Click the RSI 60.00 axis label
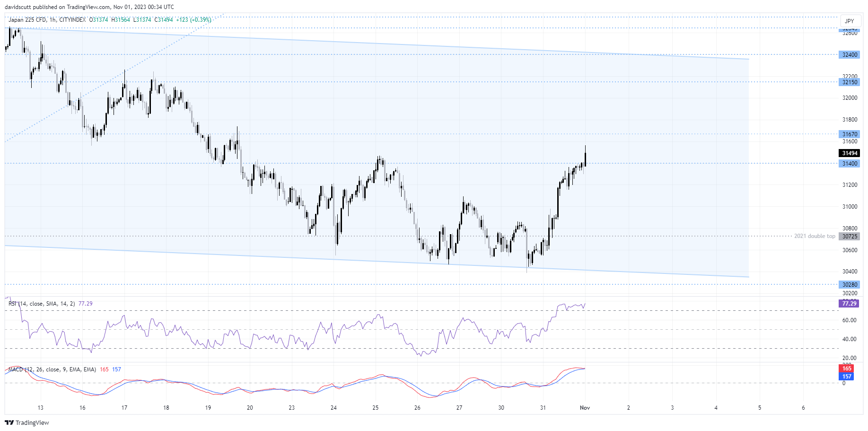The width and height of the screenshot is (868, 431). [850, 320]
